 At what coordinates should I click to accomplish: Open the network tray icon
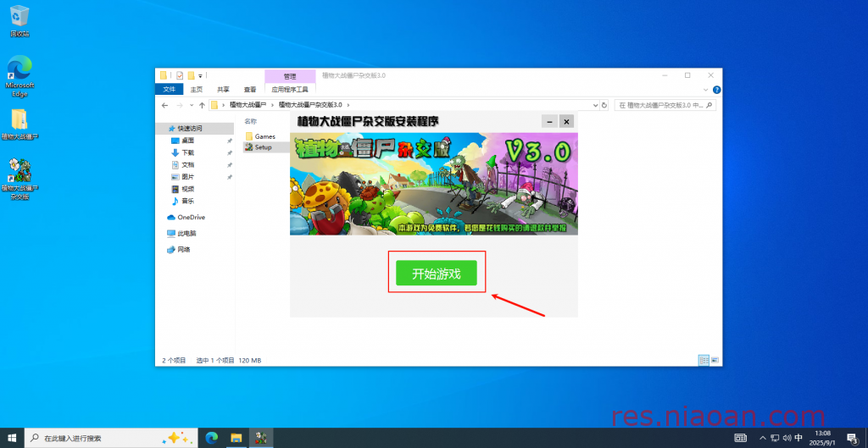coord(775,438)
